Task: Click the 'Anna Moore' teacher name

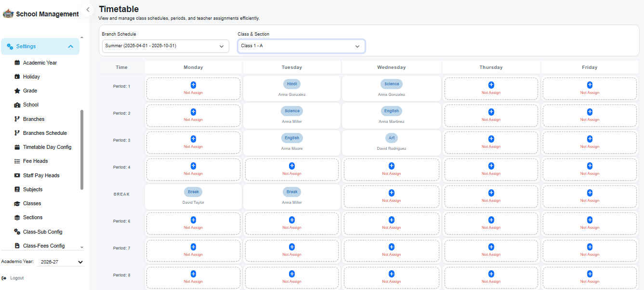Action: [292, 148]
